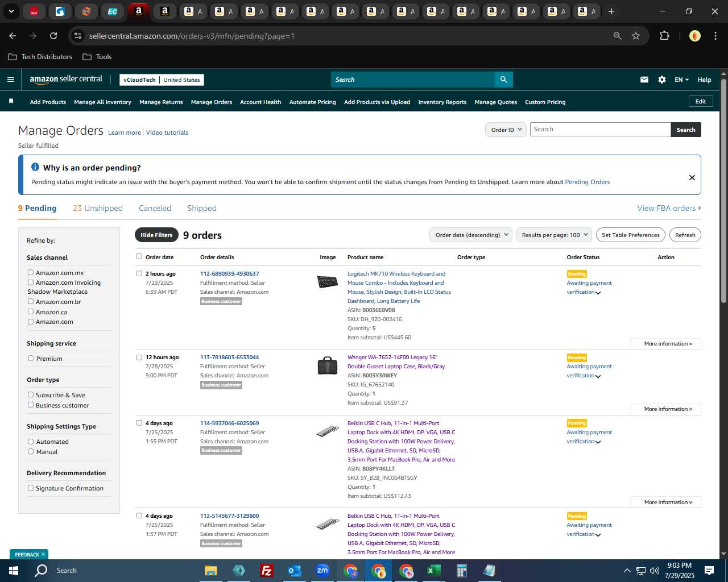Expand More information for the Wenger order
728x582 pixels.
tap(666, 409)
